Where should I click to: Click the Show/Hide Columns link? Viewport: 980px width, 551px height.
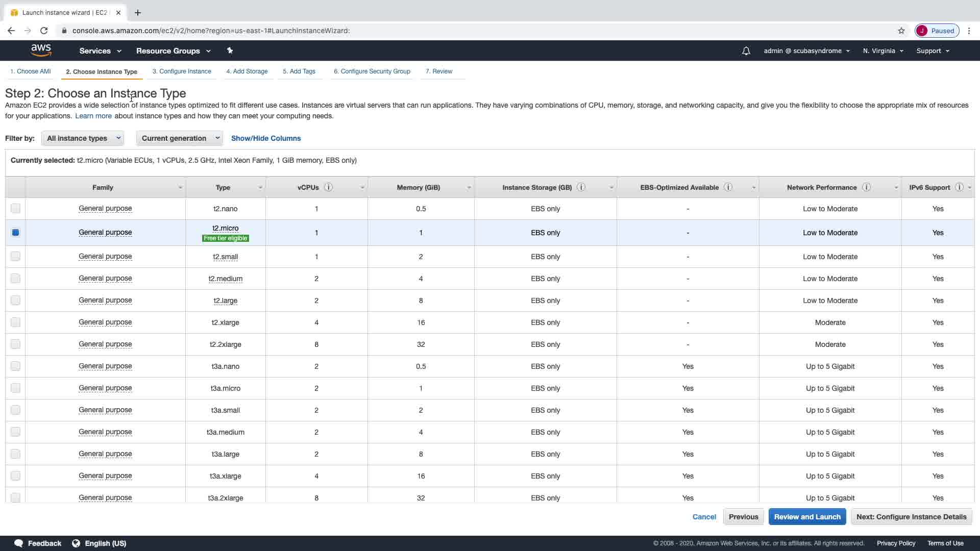266,138
